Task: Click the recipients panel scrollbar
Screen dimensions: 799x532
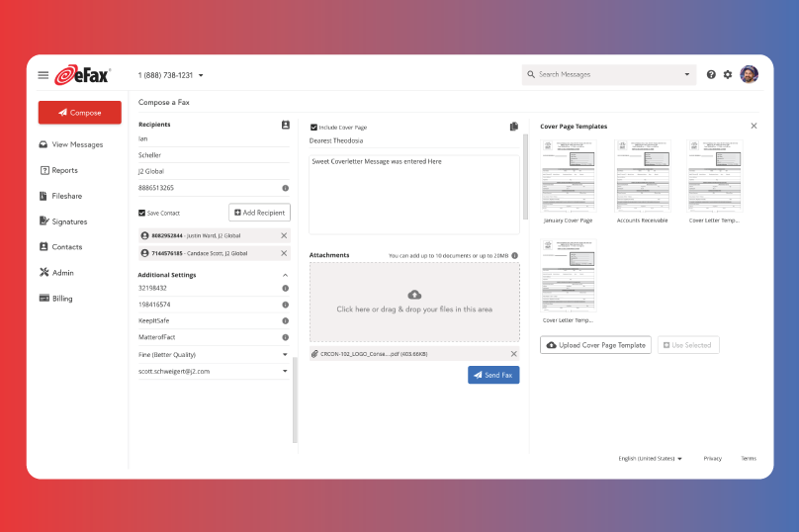Action: pyautogui.click(x=295, y=400)
